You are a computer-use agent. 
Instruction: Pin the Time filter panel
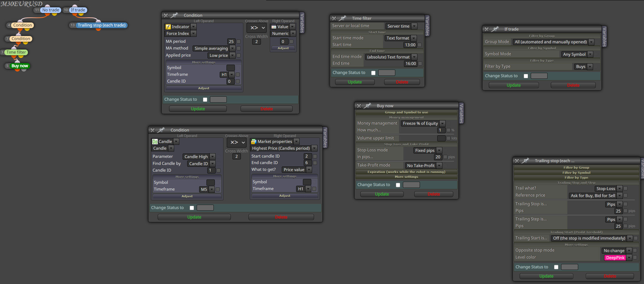(343, 18)
